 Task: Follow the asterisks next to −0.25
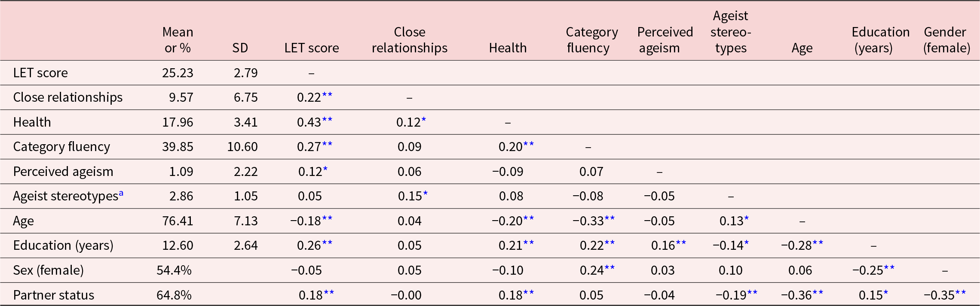(889, 268)
